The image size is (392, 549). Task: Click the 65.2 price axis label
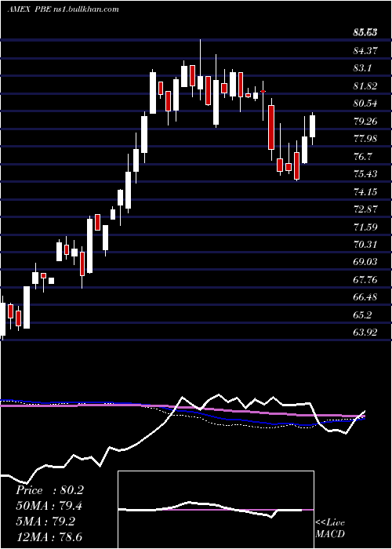[x=362, y=315]
